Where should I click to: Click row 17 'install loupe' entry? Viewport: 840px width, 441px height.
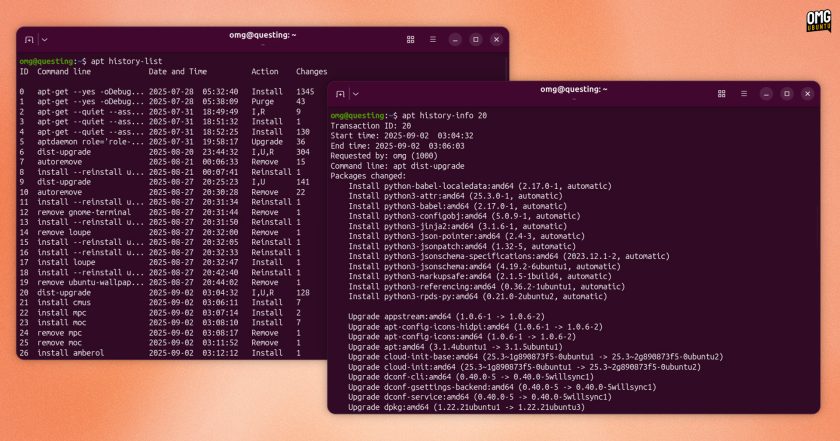click(x=66, y=263)
